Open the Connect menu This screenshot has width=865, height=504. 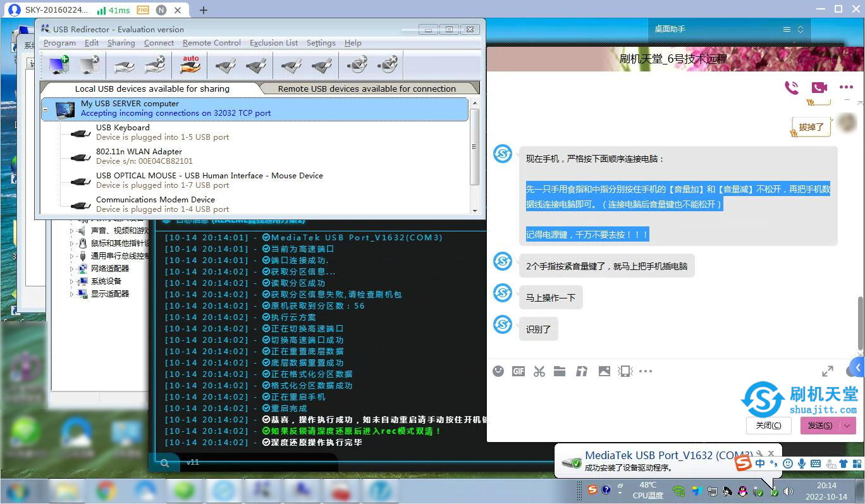tap(159, 43)
